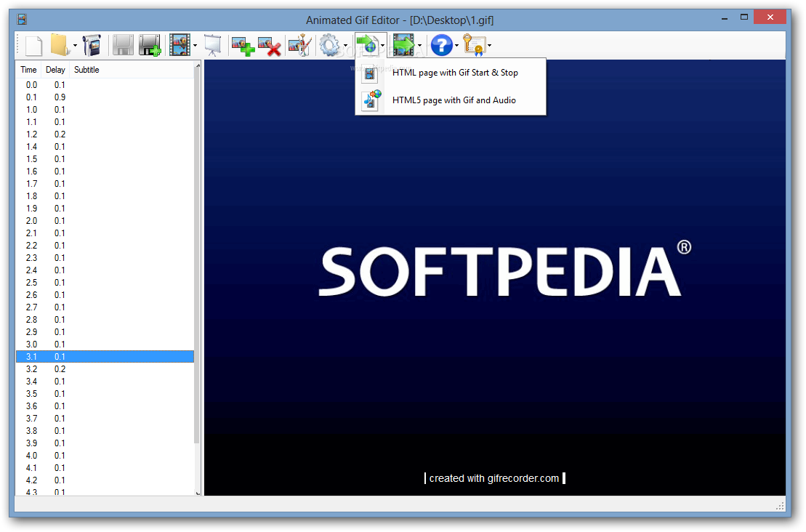Click the highlighted frame row at 3.1
The height and width of the screenshot is (532, 806).
(105, 357)
